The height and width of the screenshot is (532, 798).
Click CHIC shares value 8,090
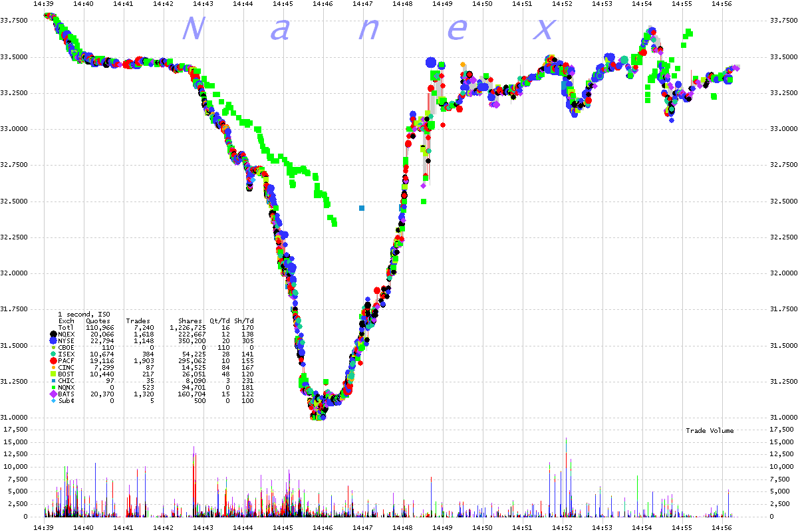click(196, 380)
